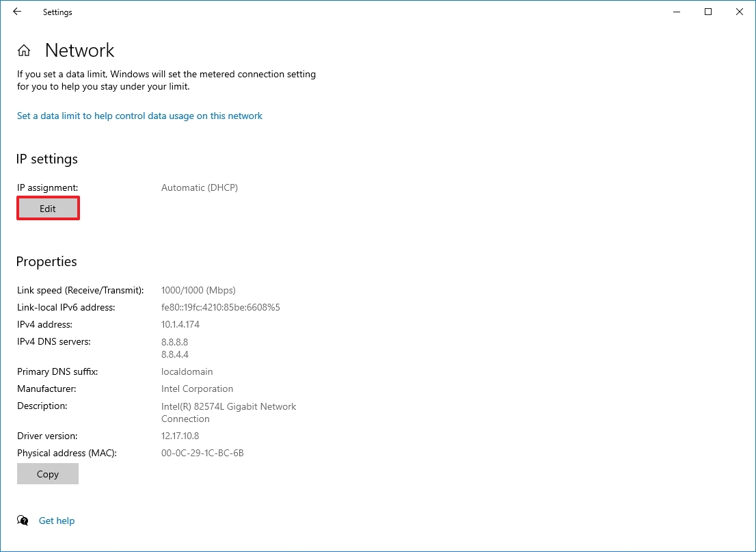Click Edit under IP assignment
The width and height of the screenshot is (756, 552).
(x=48, y=208)
